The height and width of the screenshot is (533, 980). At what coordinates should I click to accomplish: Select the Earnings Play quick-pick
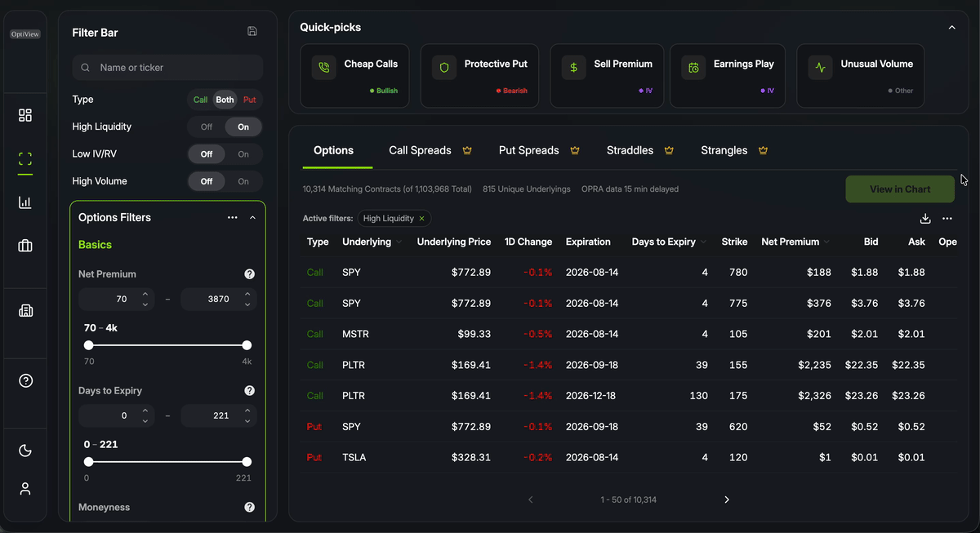coord(728,76)
